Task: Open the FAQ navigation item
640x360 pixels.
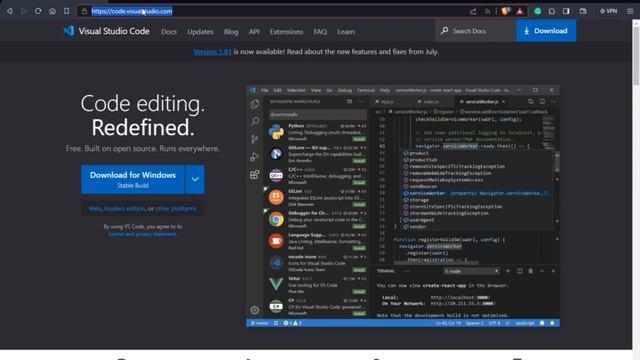Action: (320, 32)
